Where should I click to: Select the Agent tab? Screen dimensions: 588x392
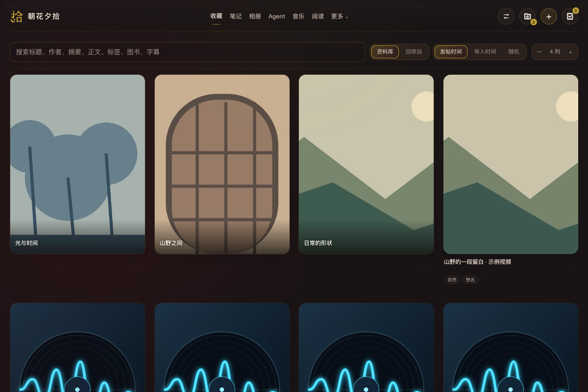point(276,16)
